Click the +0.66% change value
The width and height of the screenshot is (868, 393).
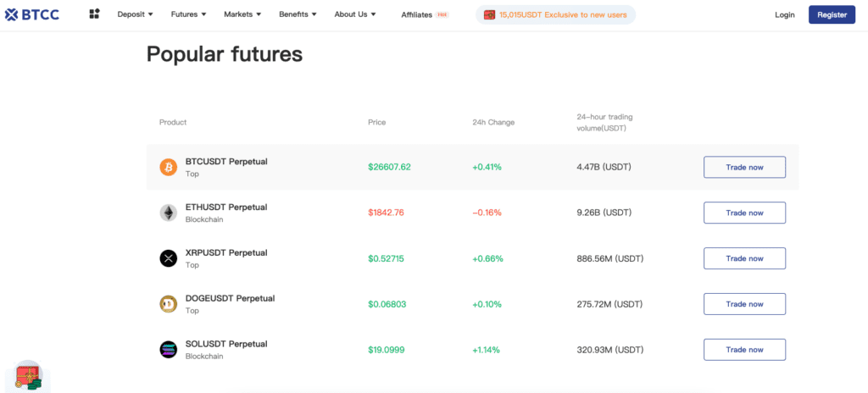point(487,258)
